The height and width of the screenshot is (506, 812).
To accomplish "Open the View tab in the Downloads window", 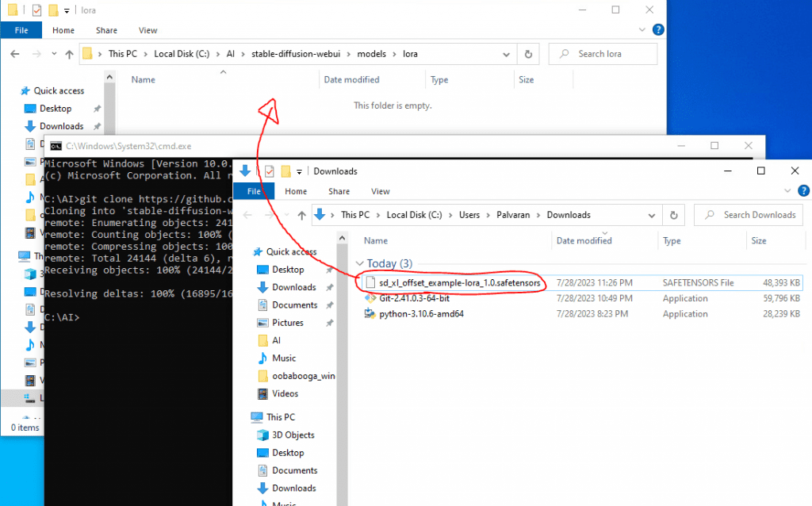I will coord(380,191).
